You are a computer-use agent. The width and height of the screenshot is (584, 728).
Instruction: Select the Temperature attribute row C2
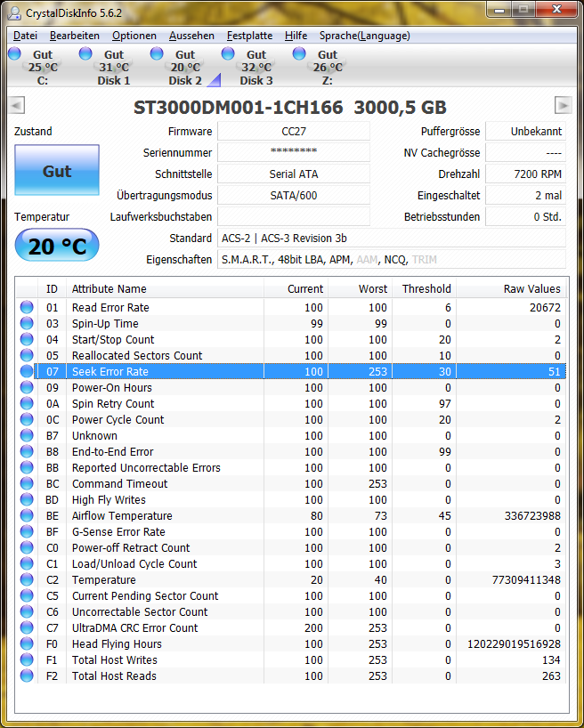click(291, 579)
